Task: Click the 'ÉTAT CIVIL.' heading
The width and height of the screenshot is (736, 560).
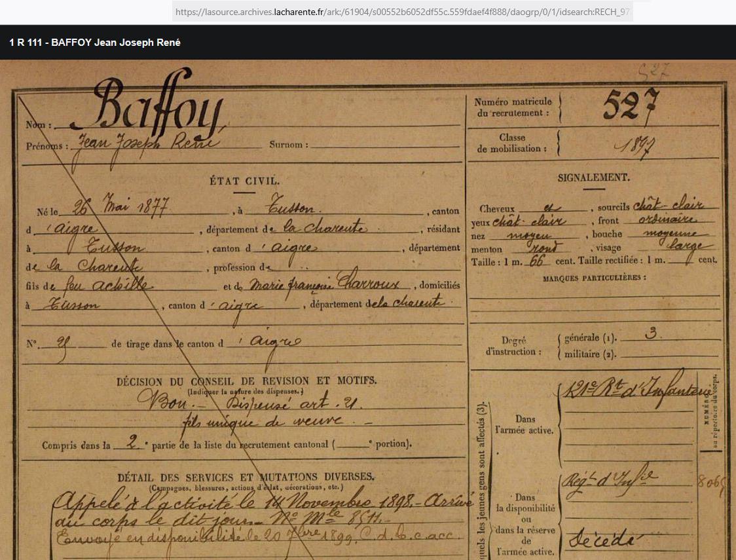Action: 244,181
